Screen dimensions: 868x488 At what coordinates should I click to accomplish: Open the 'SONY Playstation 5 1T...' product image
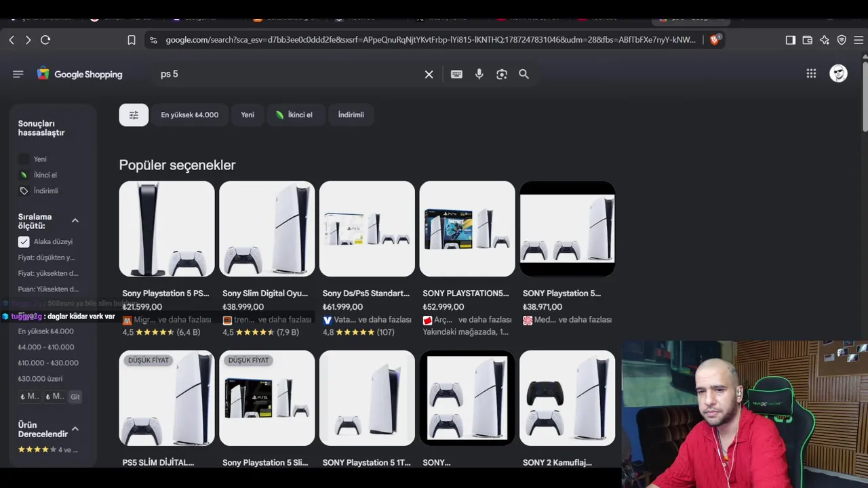[x=367, y=398]
